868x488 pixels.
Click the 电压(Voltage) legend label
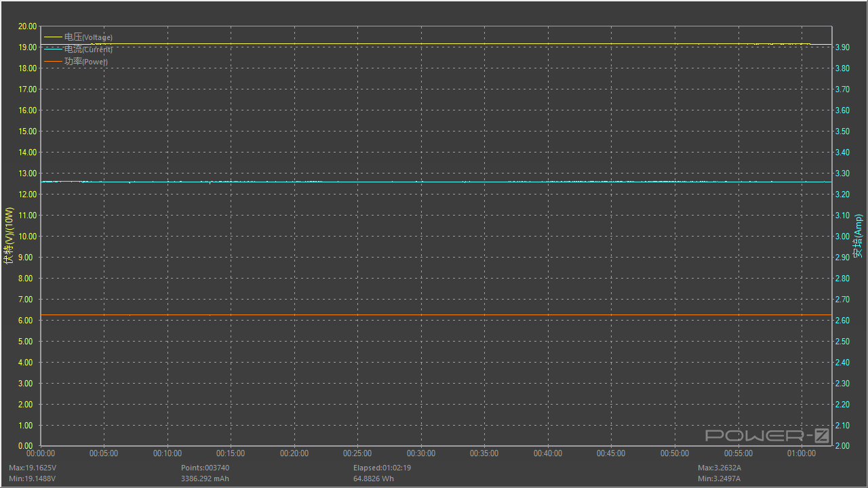coord(88,37)
